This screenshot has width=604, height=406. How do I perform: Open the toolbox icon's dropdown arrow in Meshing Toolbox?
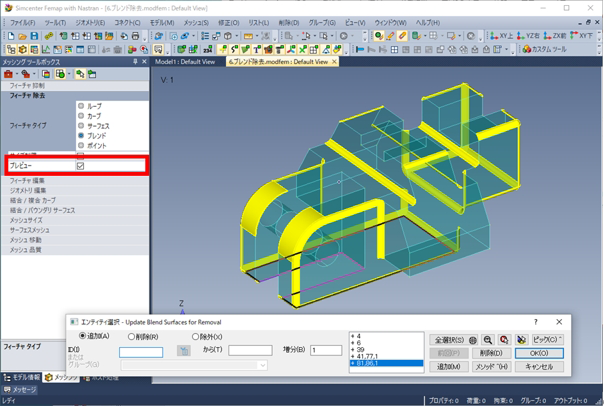17,74
